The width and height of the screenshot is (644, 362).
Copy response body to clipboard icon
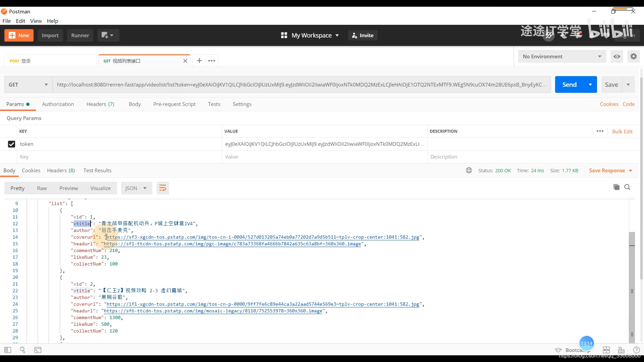616,187
